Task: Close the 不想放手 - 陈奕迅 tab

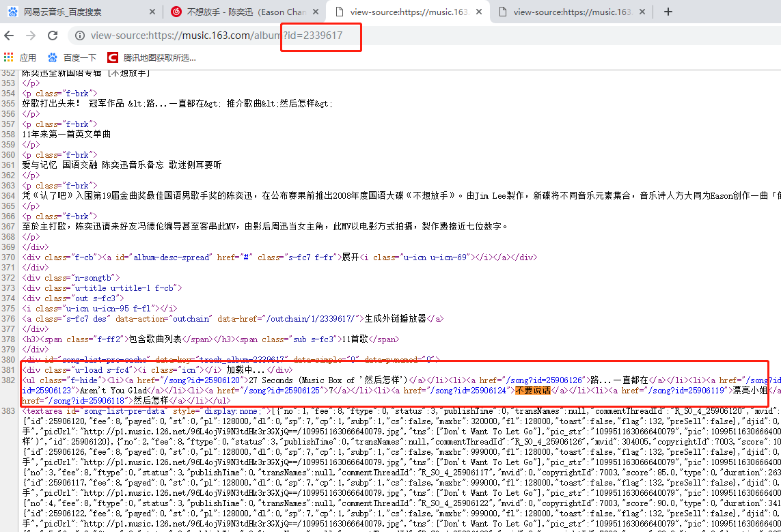Action: click(x=315, y=12)
